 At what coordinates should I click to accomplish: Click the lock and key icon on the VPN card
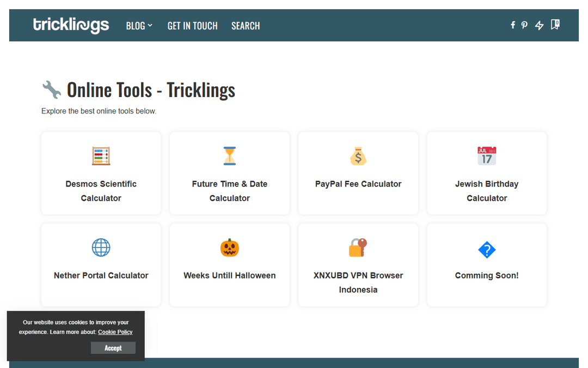[x=358, y=248]
